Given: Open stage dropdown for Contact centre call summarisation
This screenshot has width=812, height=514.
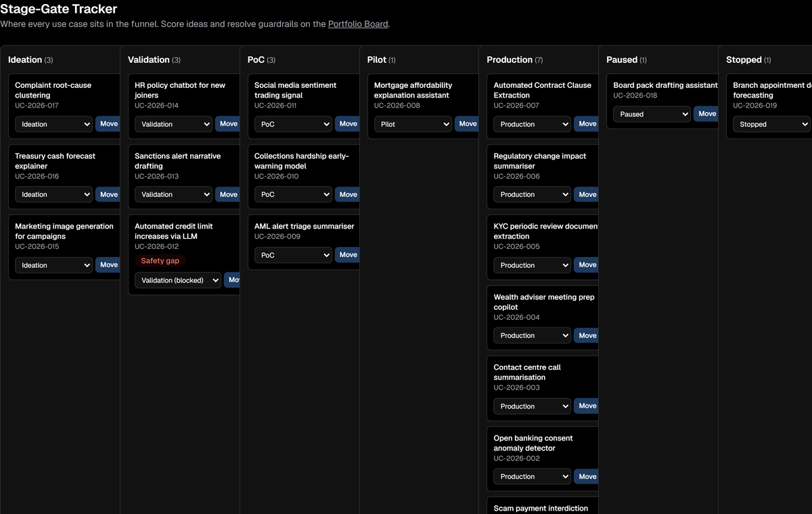Looking at the screenshot, I should [x=533, y=406].
